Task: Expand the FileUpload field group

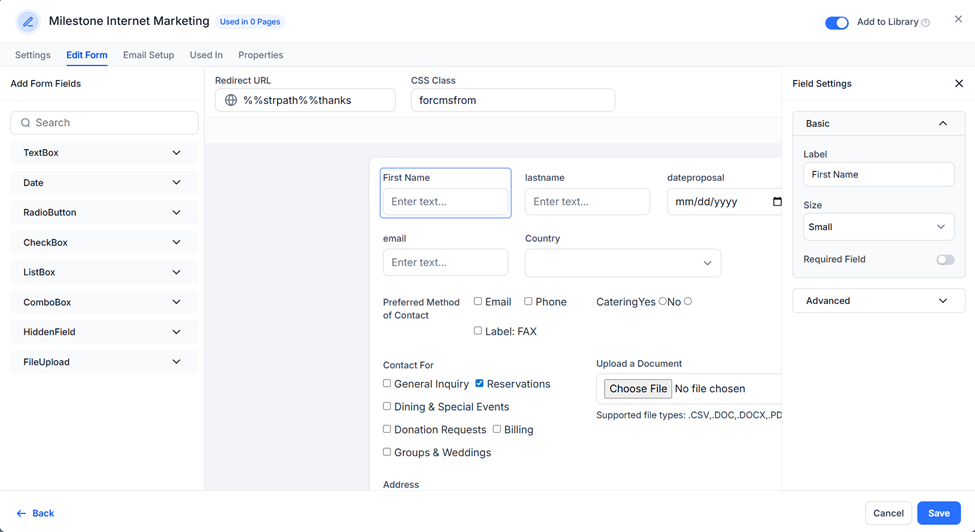Action: point(104,362)
